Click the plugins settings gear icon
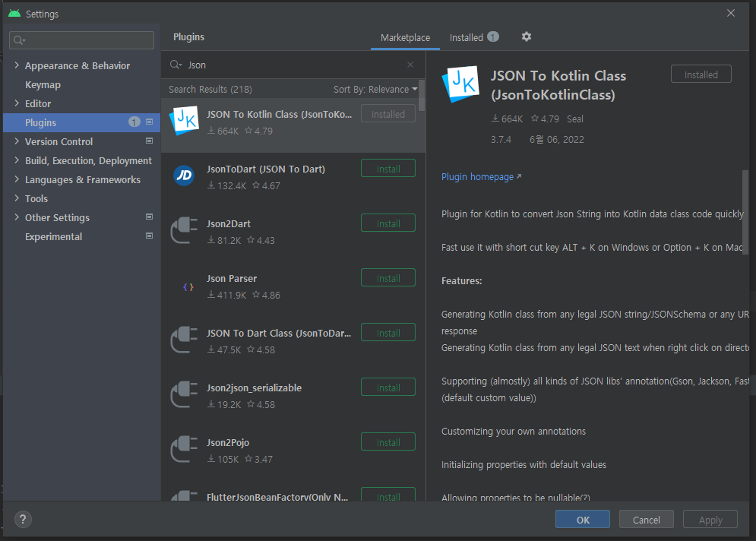This screenshot has height=541, width=756. (x=526, y=36)
